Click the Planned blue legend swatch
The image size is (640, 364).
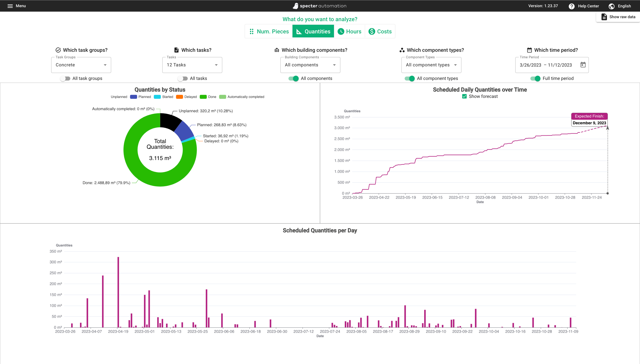pos(133,97)
